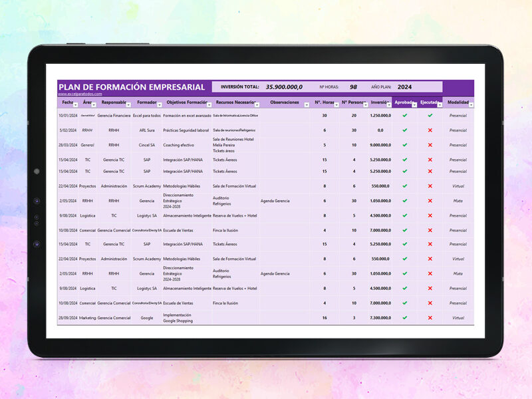The width and height of the screenshot is (532, 399).
Task: Open the Inversión column filter dropdown
Action: tap(389, 105)
